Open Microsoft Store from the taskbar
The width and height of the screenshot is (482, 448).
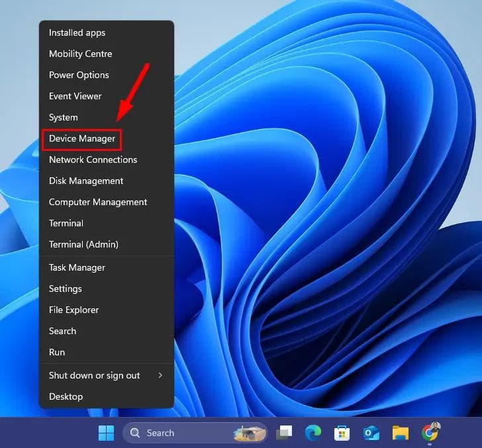point(342,433)
